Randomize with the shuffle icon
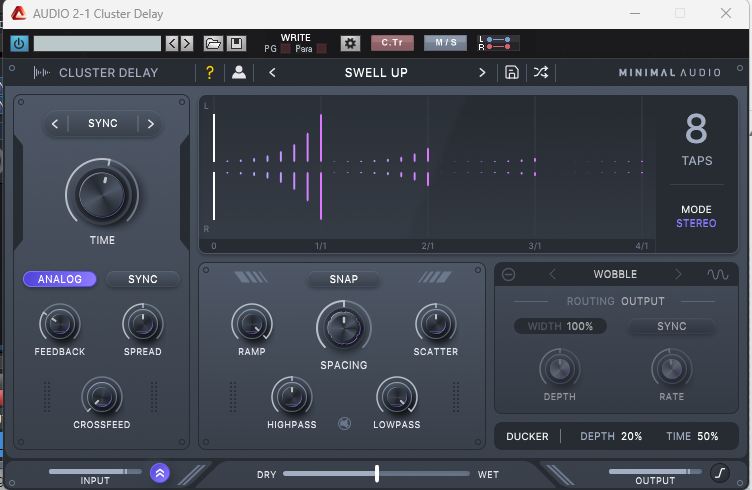Viewport: 752px width, 490px height. [x=541, y=72]
